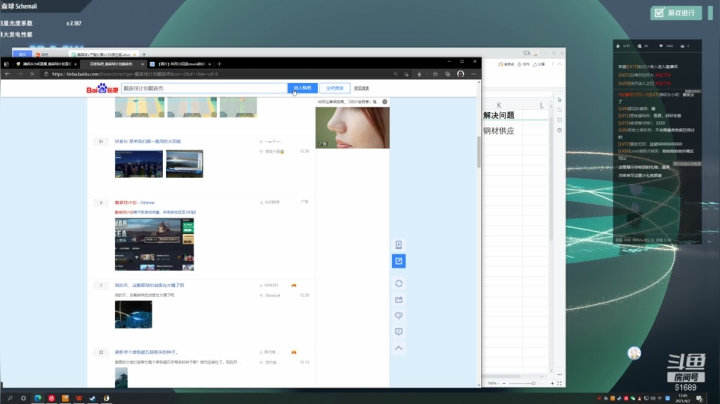Select the blue home tab in spreadsheet window

tap(22, 54)
